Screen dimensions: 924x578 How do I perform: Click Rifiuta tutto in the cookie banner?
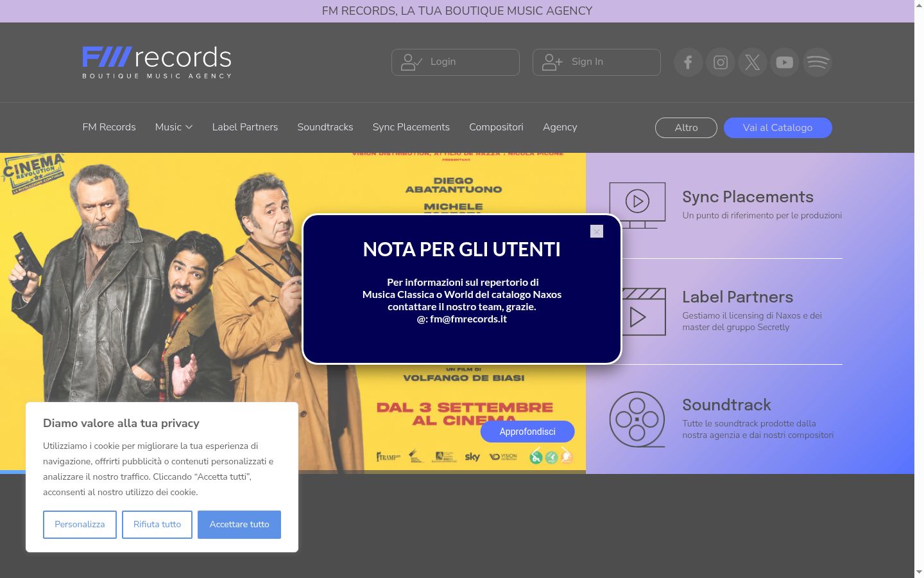point(157,525)
